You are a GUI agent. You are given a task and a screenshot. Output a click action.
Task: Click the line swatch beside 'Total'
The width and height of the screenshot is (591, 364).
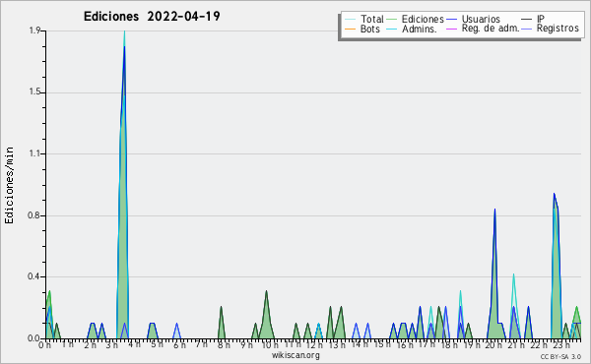point(350,20)
